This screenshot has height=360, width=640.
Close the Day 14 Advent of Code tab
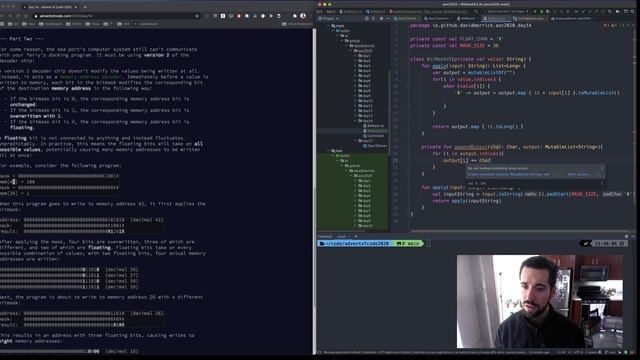tap(76, 7)
